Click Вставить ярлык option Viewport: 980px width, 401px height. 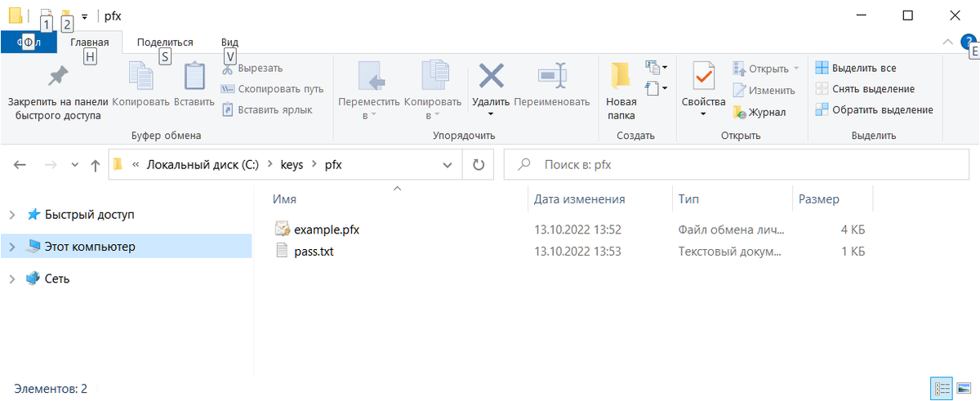pyautogui.click(x=267, y=109)
